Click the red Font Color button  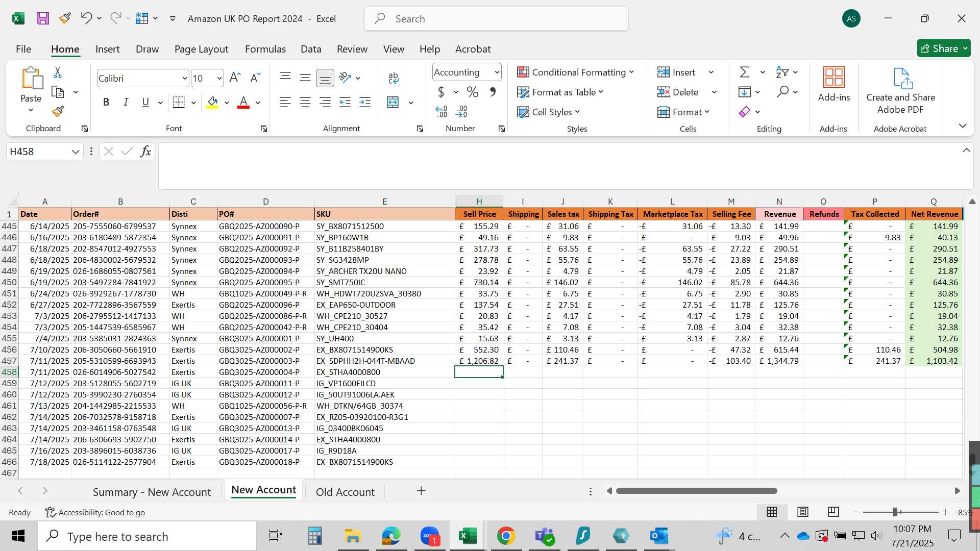243,103
